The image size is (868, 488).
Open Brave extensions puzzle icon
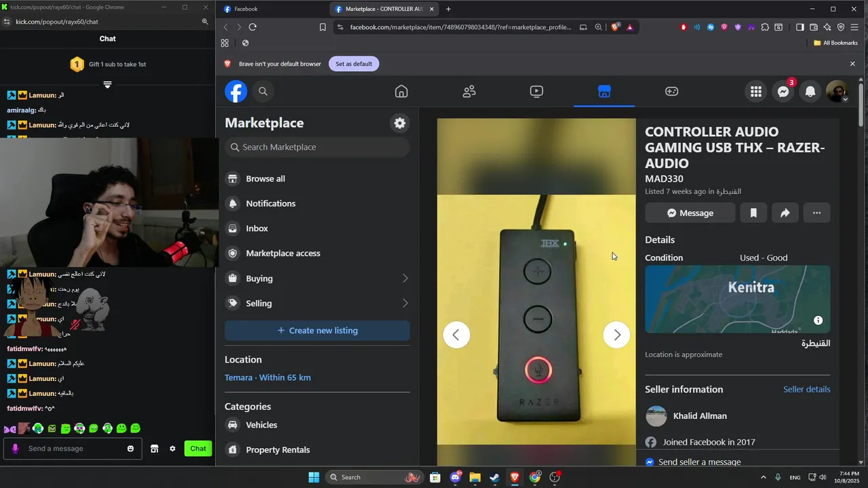click(x=765, y=27)
